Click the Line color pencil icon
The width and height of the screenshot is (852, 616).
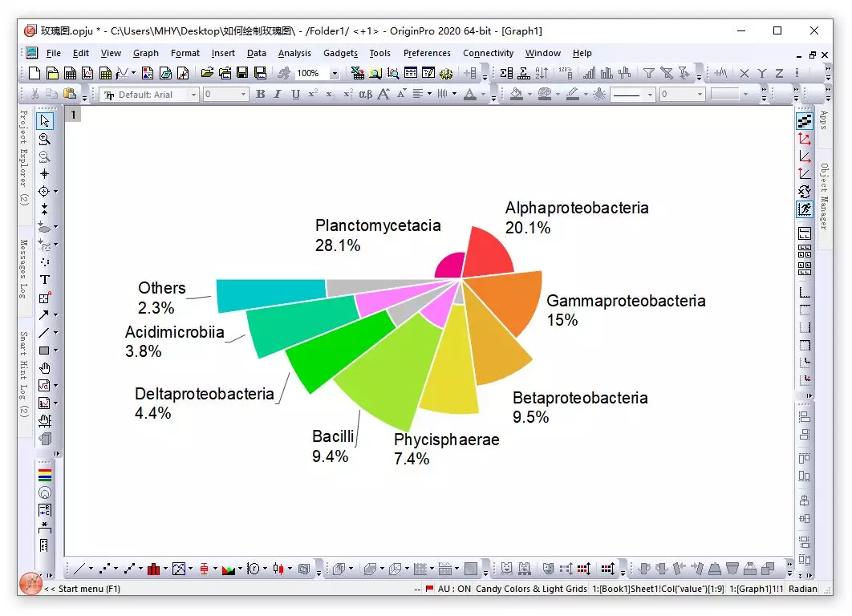[x=572, y=94]
